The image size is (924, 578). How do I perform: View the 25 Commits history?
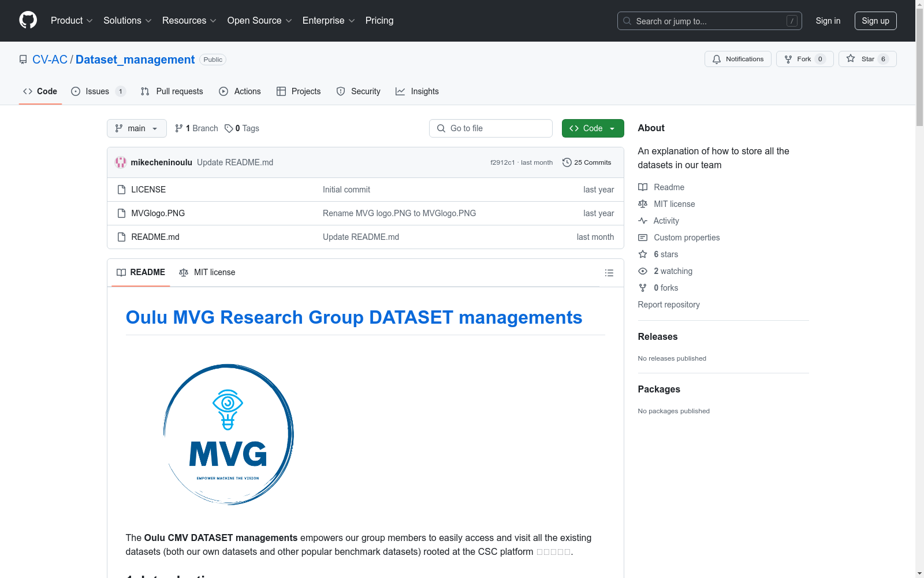pos(587,162)
